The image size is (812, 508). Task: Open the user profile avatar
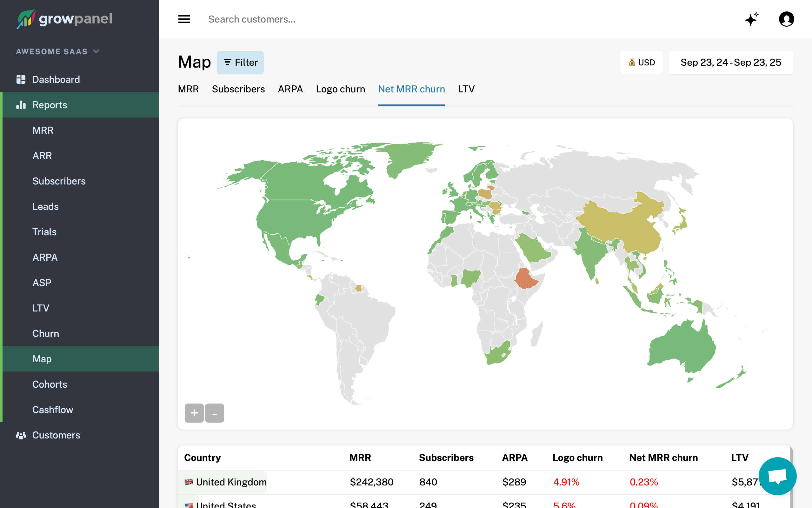point(787,19)
